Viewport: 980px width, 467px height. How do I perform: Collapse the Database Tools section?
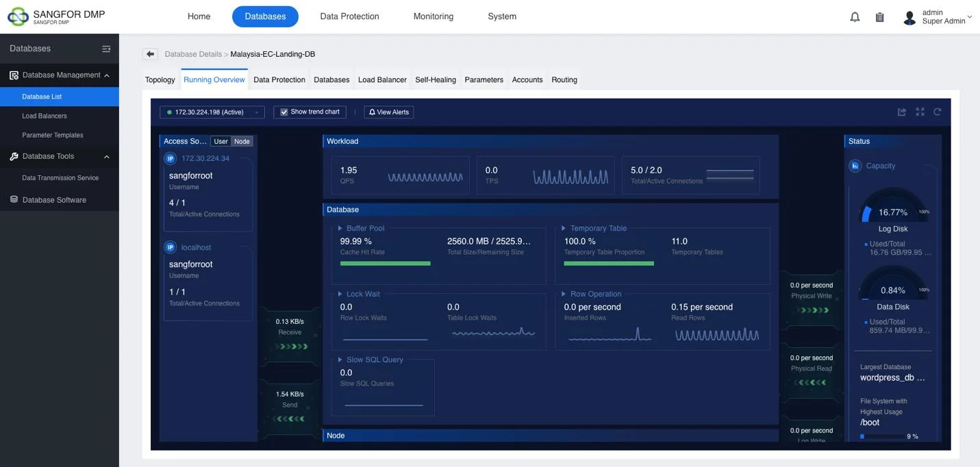pyautogui.click(x=107, y=157)
